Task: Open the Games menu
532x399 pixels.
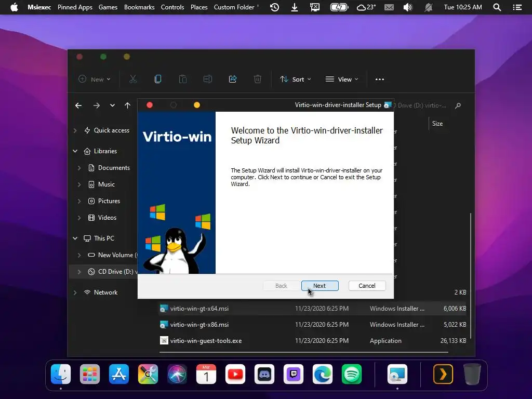Action: click(x=108, y=7)
